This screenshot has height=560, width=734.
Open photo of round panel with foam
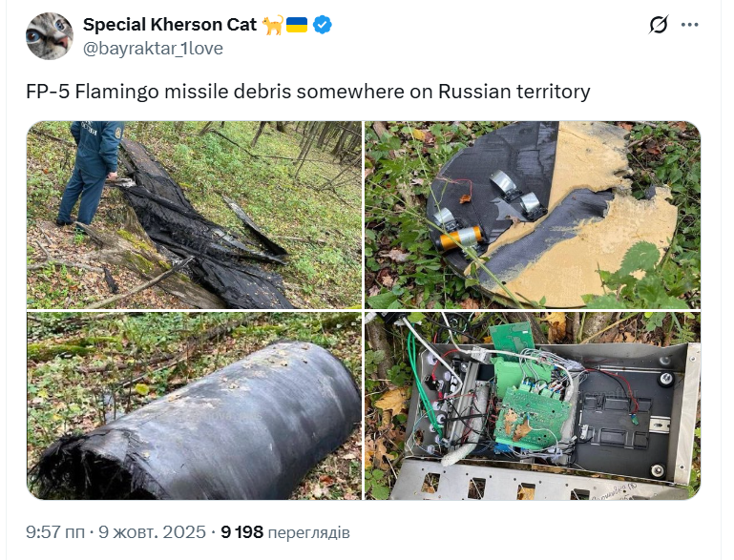[533, 215]
